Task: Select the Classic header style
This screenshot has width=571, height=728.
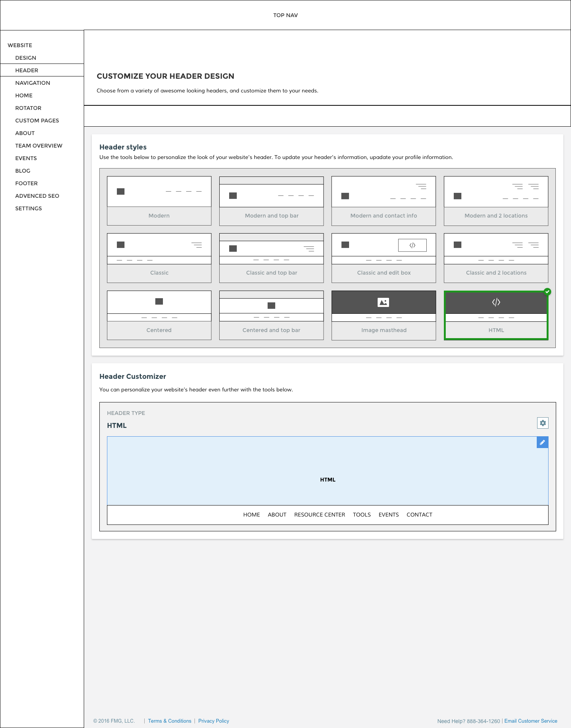Action: [x=159, y=258]
